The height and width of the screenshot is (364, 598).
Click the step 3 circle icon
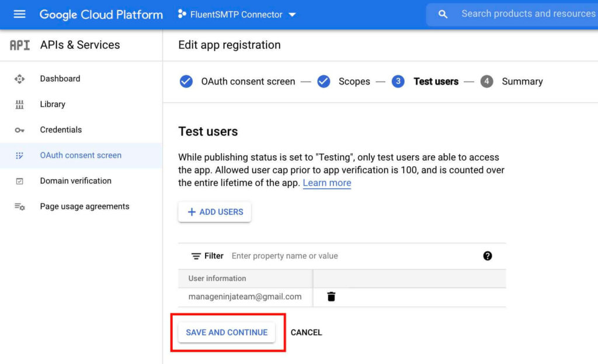[x=398, y=82]
